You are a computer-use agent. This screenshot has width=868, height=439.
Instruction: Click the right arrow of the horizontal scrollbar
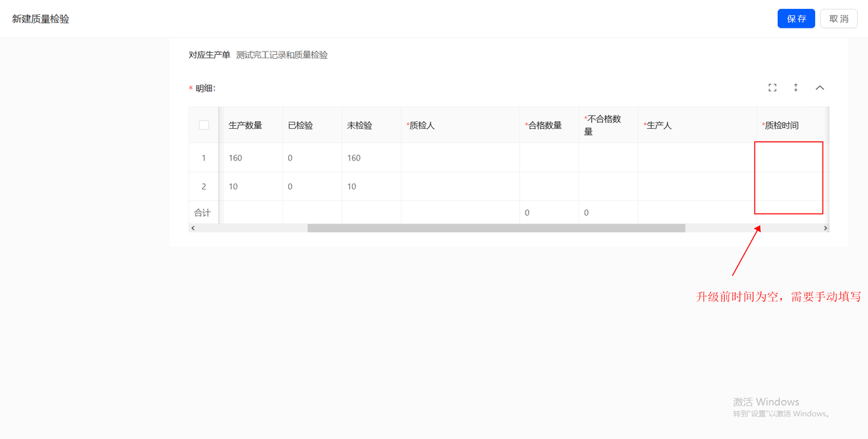[x=825, y=228]
